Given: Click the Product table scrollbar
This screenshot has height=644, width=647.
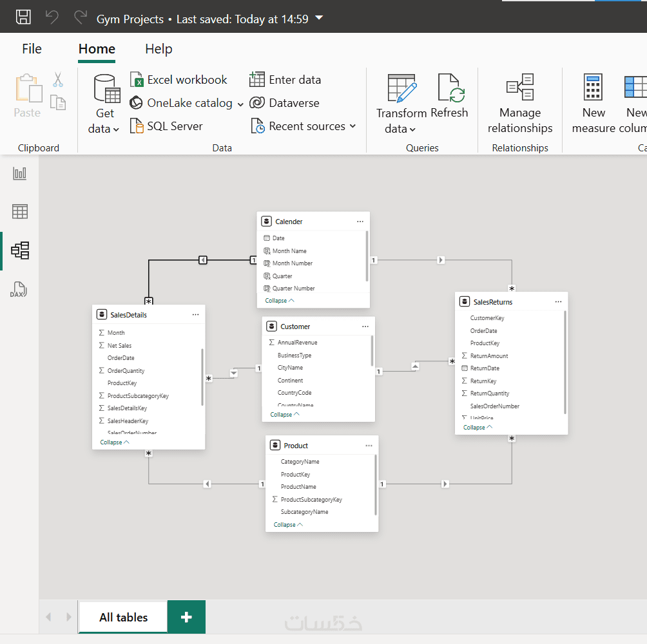Looking at the screenshot, I should click(x=376, y=485).
